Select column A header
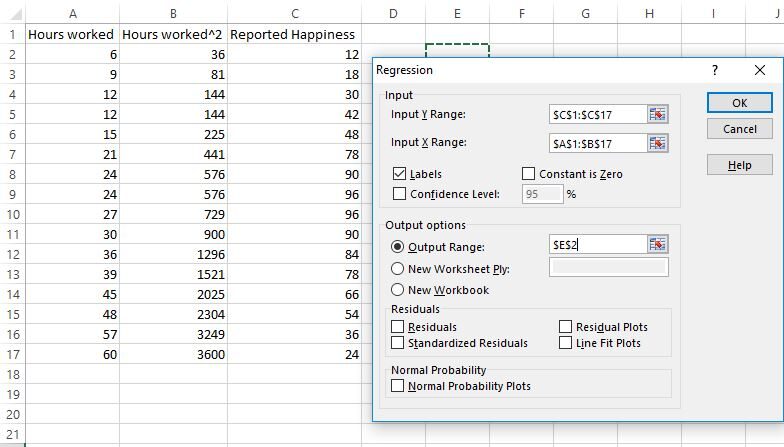The width and height of the screenshot is (784, 447). pos(72,14)
